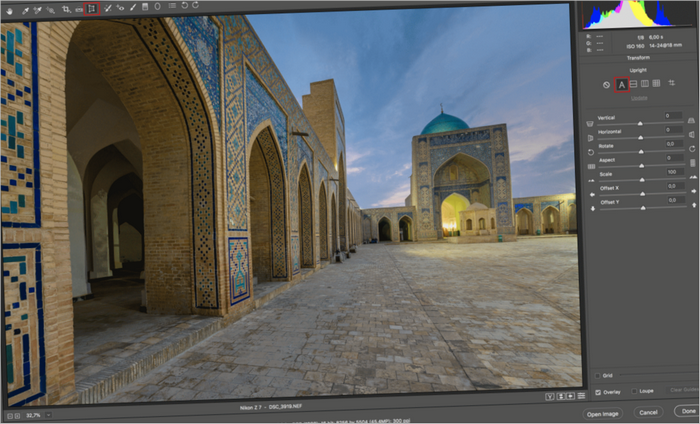Click the Offset X value field

675,186
